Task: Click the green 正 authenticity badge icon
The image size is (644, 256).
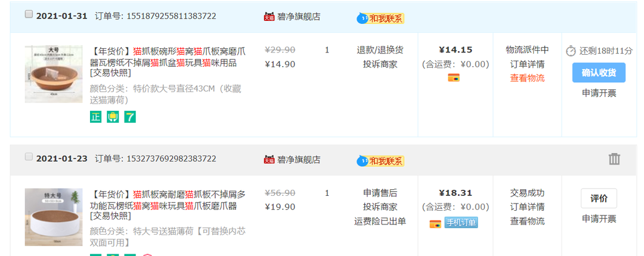Action: click(95, 117)
